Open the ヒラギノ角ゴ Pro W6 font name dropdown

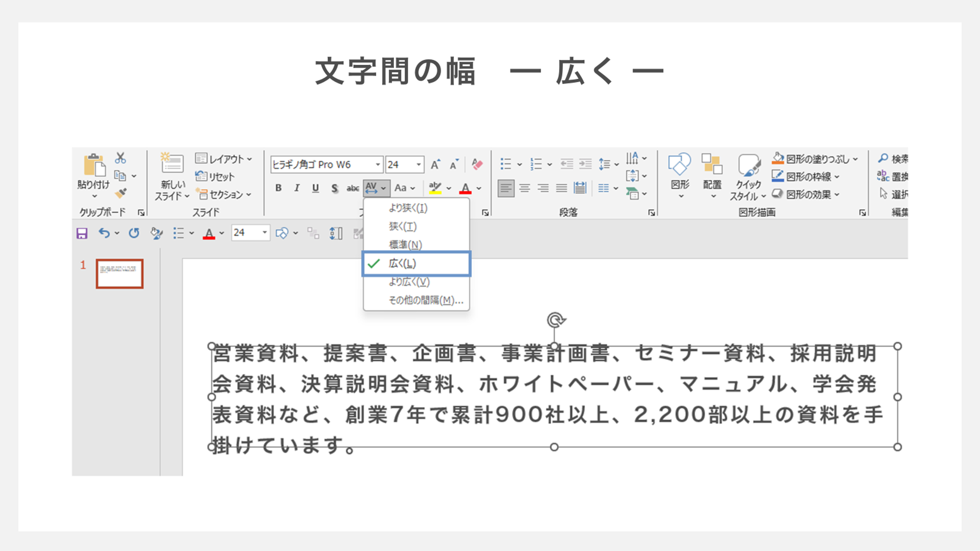(378, 165)
